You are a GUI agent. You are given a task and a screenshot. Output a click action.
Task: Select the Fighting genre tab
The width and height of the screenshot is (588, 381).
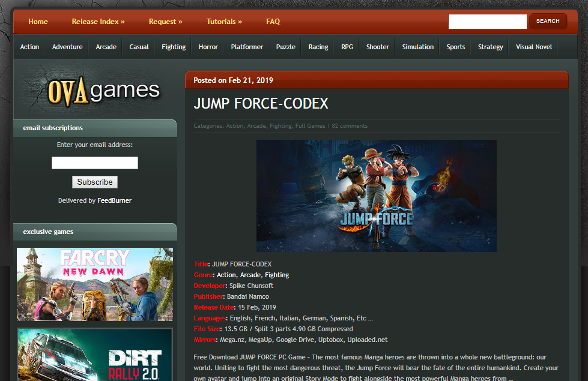coord(173,46)
